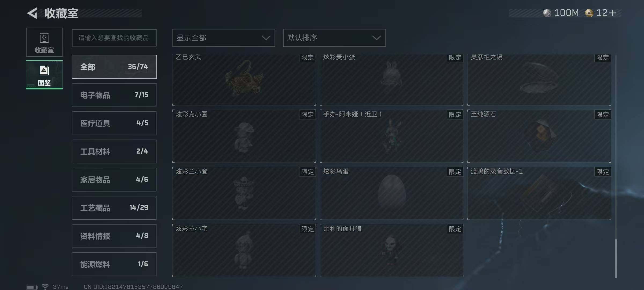Viewport: 644px width, 290px height.
Task: Open the 手办-阿米娅（近卫）figure card
Action: click(391, 136)
